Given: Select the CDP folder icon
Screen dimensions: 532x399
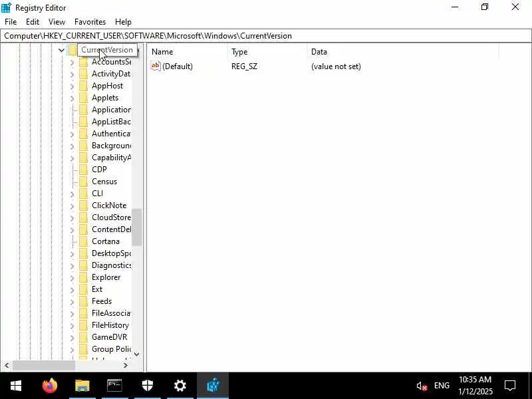Looking at the screenshot, I should click(83, 170).
